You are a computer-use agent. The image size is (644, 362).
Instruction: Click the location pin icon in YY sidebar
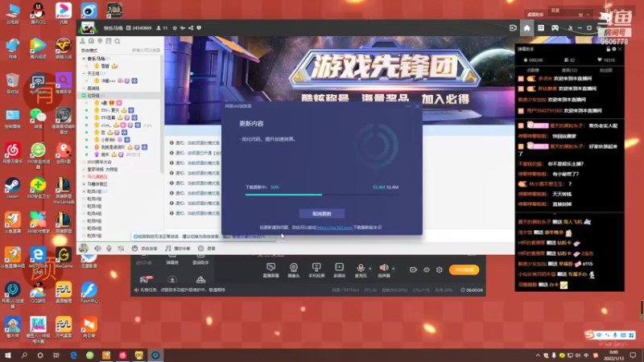(100, 42)
